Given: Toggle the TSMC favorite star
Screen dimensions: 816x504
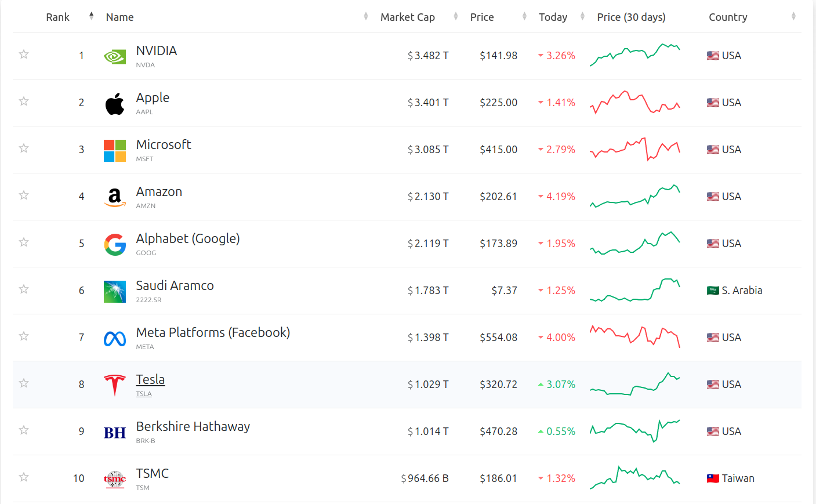Looking at the screenshot, I should tap(24, 477).
